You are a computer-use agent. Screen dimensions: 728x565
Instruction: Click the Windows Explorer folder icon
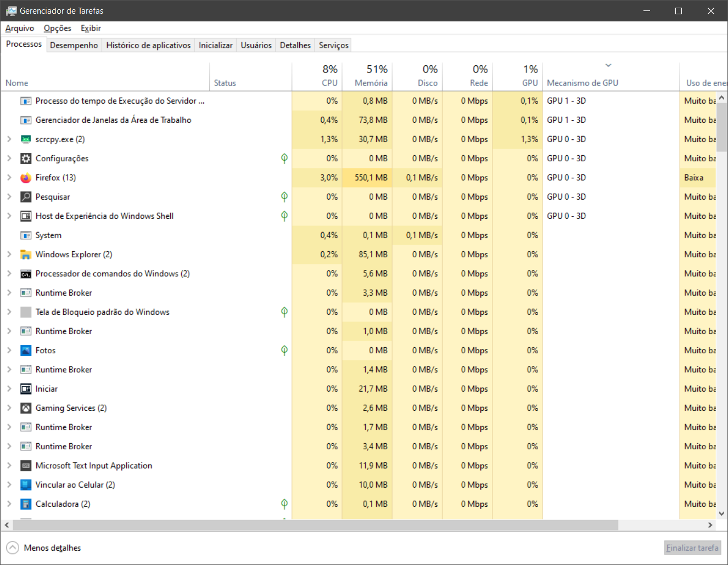(x=26, y=255)
